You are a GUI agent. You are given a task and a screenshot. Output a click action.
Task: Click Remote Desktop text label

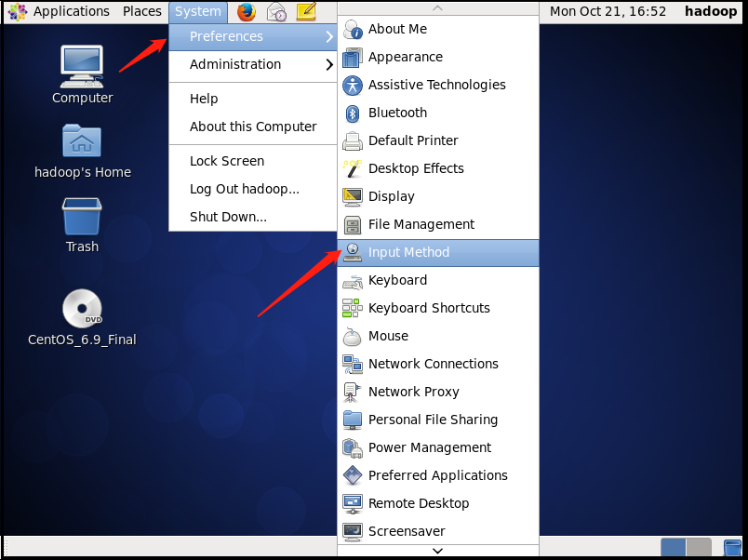tap(419, 503)
